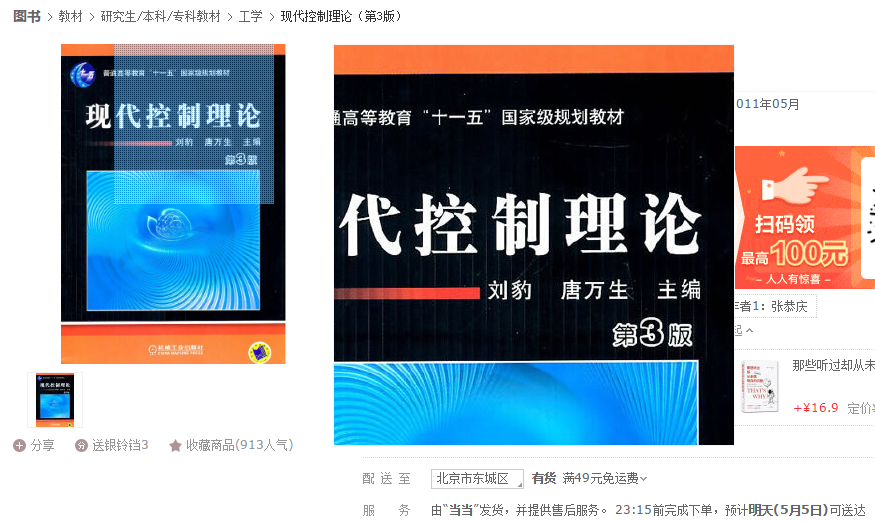
Task: Open the 教材 breadcrumb link
Action: (x=70, y=16)
